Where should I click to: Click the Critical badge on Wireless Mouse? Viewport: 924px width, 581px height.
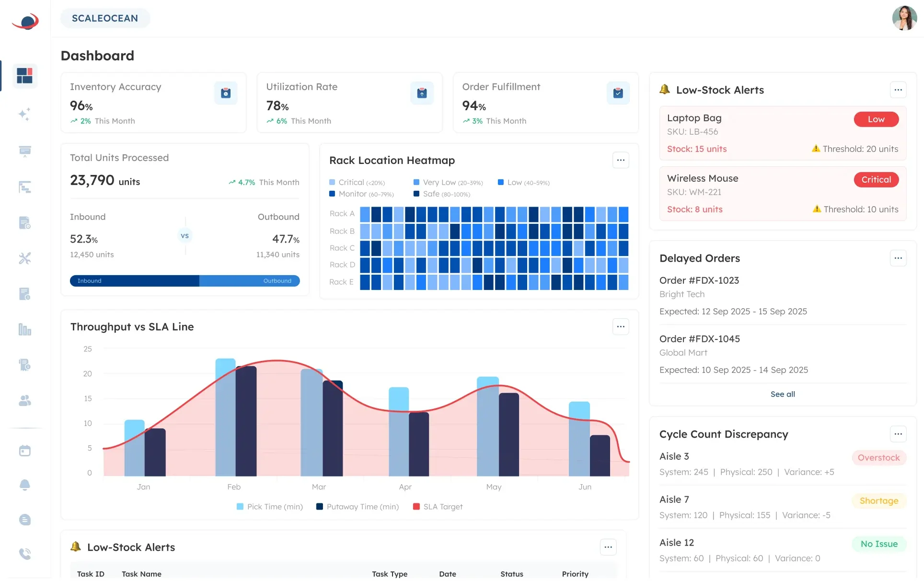click(876, 179)
